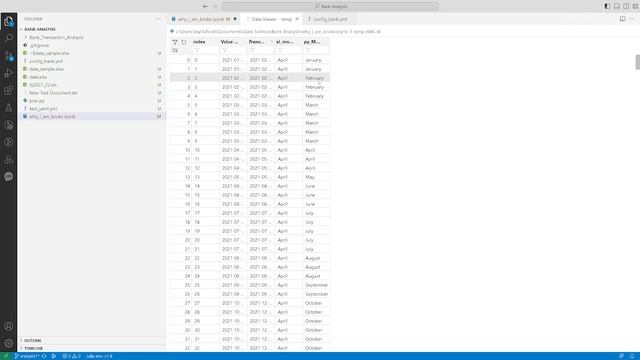Open the Source Control view
The width and height of the screenshot is (640, 360).
[x=9, y=56]
